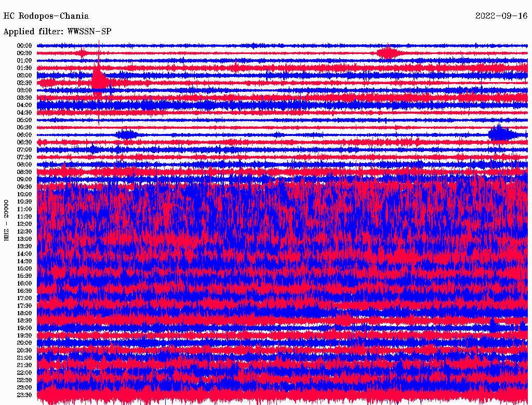
Task: Select the 20:00 time label
Action: [24, 343]
